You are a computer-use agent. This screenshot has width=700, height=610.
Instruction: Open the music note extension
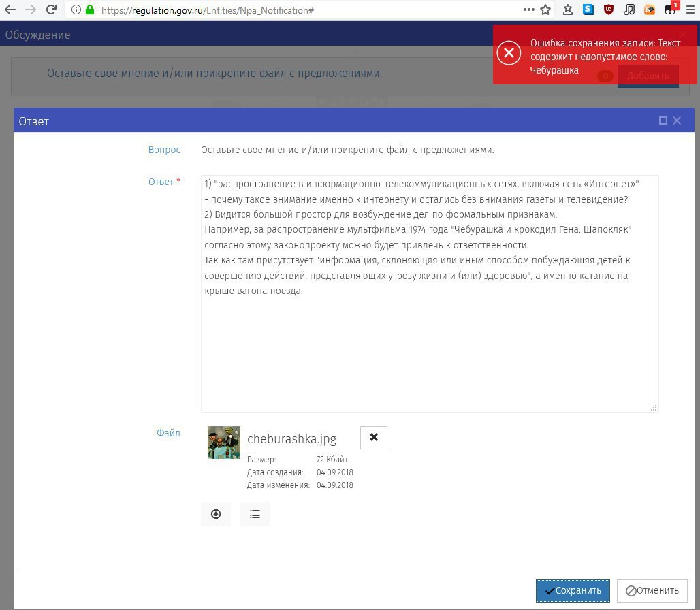[629, 10]
